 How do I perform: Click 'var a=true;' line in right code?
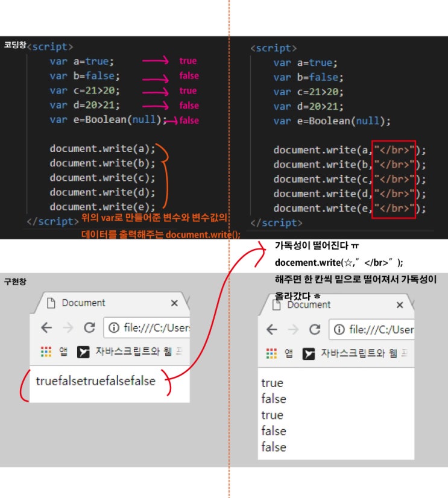(305, 63)
